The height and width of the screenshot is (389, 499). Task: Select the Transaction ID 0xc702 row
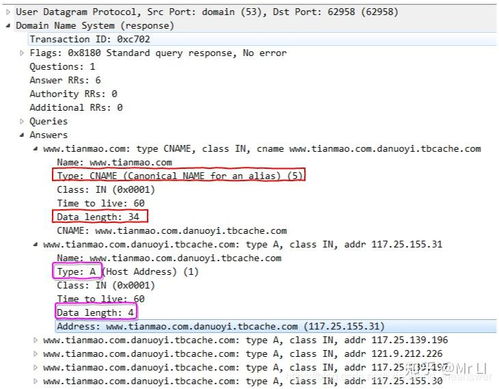tap(262, 39)
